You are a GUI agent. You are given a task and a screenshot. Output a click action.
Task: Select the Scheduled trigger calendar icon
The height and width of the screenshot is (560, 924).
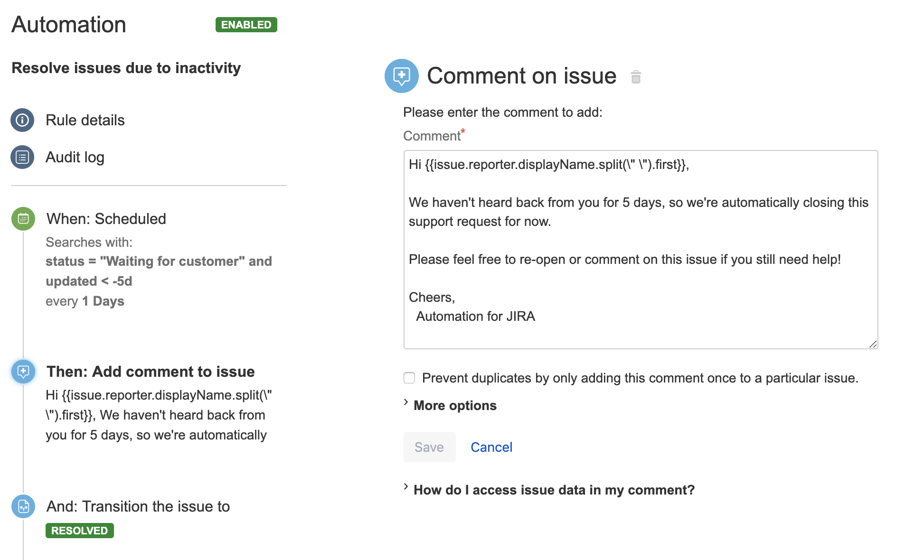(23, 219)
